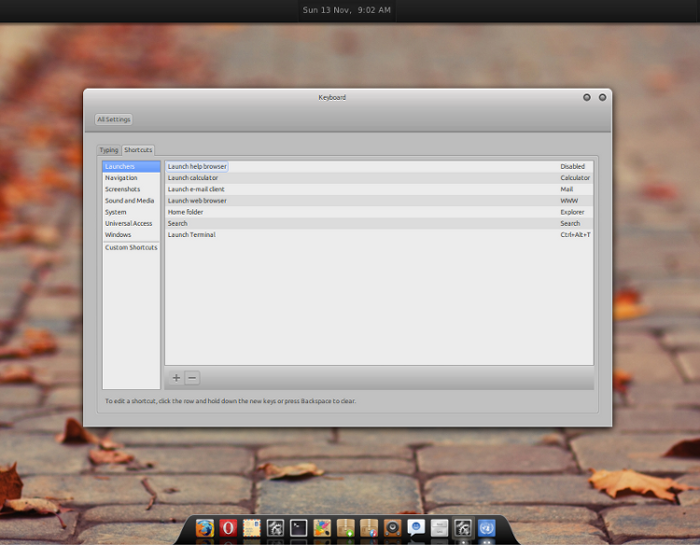Select Universal Access in the category list
The height and width of the screenshot is (545, 700).
(x=128, y=224)
